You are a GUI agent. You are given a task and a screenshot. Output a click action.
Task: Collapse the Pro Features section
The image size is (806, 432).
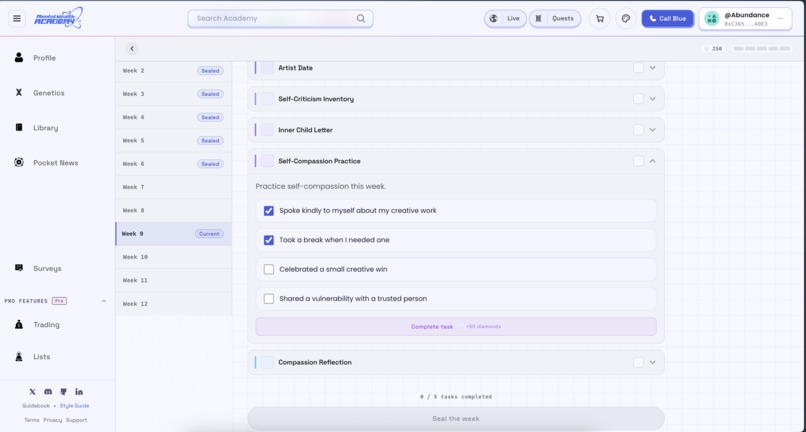[x=104, y=301]
